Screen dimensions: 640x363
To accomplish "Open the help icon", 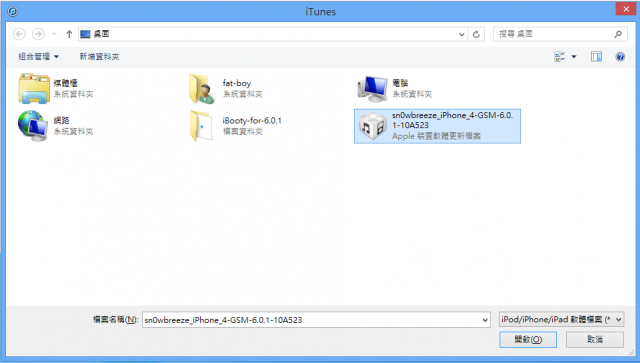I will click(x=620, y=57).
